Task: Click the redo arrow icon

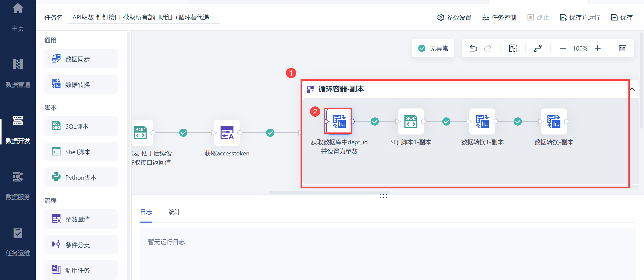Action: [x=488, y=48]
